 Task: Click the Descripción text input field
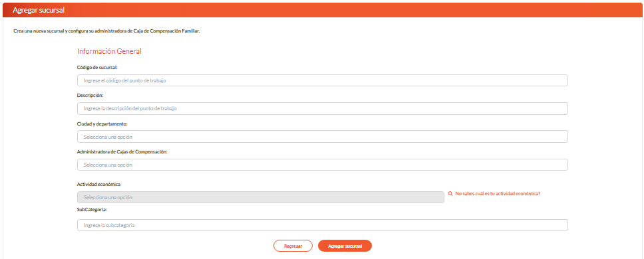323,109
